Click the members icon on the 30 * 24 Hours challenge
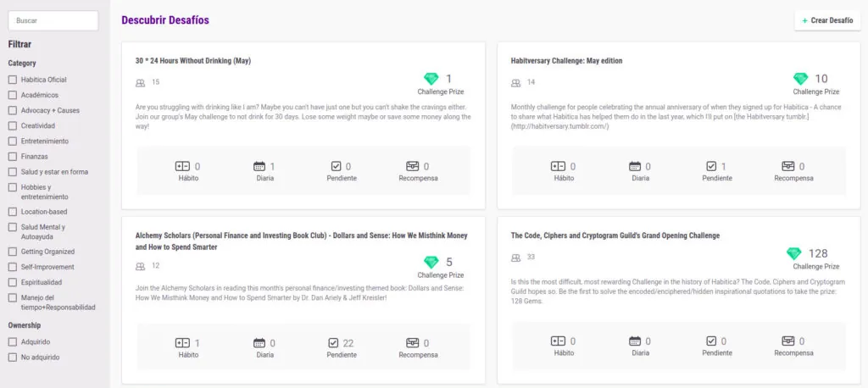This screenshot has width=868, height=388. (141, 82)
